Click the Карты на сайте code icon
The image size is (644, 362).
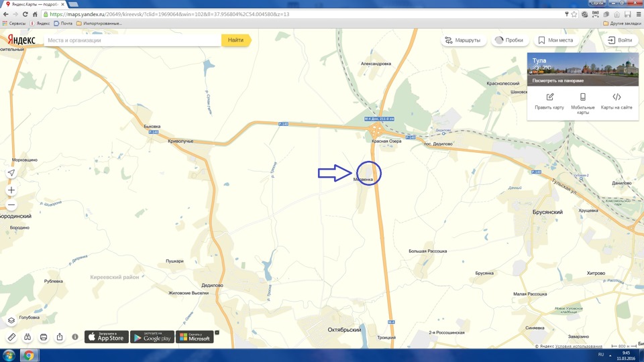point(616,97)
